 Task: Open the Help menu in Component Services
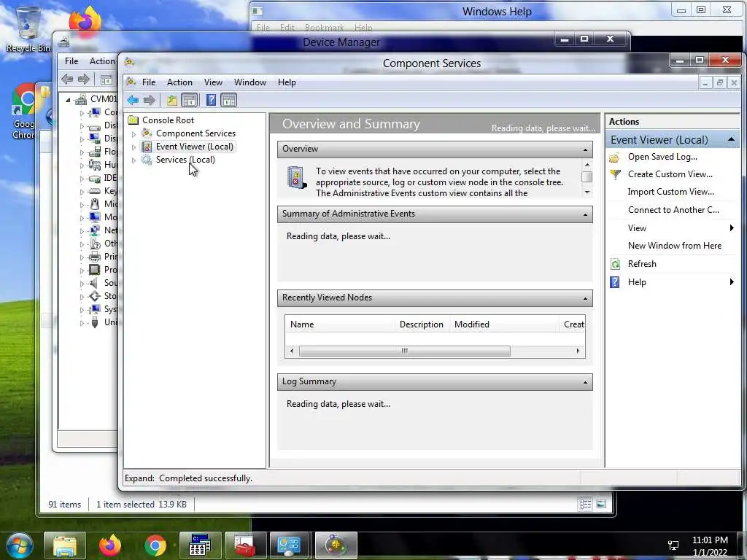click(x=287, y=82)
